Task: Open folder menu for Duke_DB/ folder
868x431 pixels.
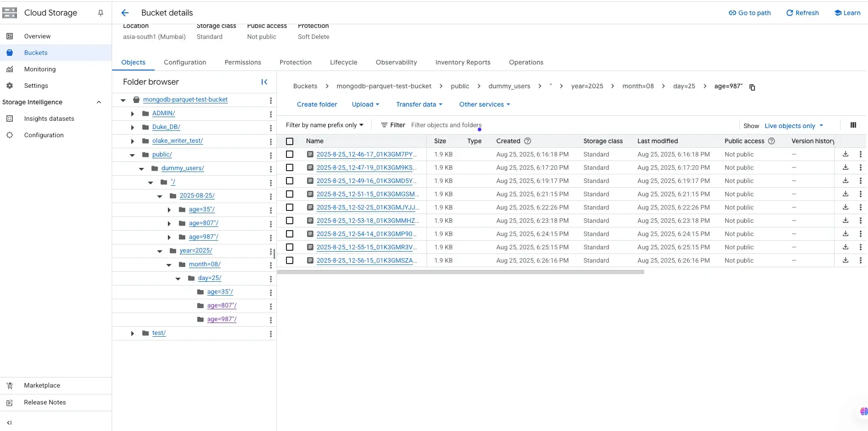Action: pos(270,128)
